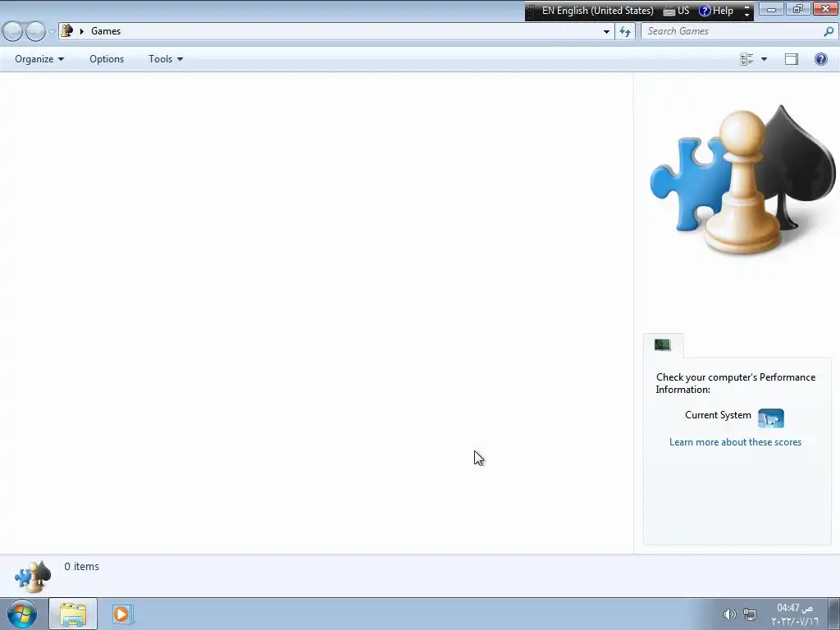The height and width of the screenshot is (630, 840).
Task: Click the blue Help icon in toolbar
Action: pos(820,59)
